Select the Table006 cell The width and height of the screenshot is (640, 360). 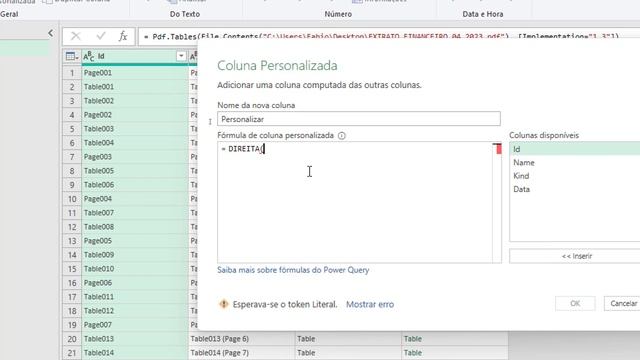135,184
